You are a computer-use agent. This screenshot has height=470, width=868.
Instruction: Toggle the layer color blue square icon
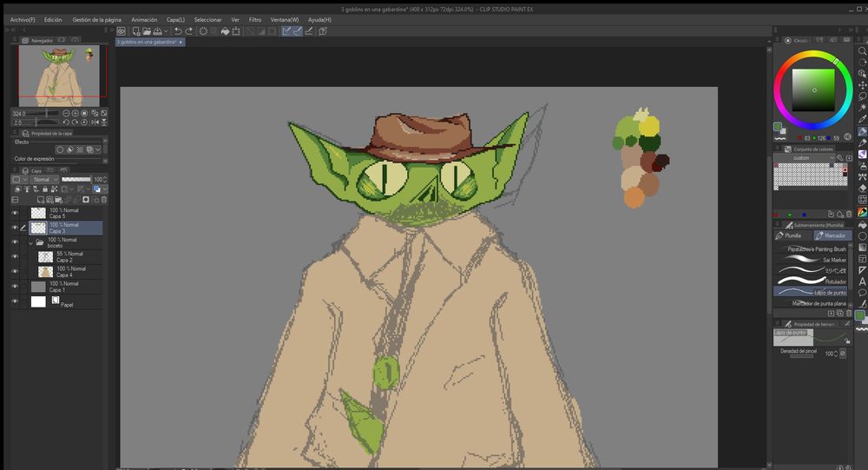point(97,189)
